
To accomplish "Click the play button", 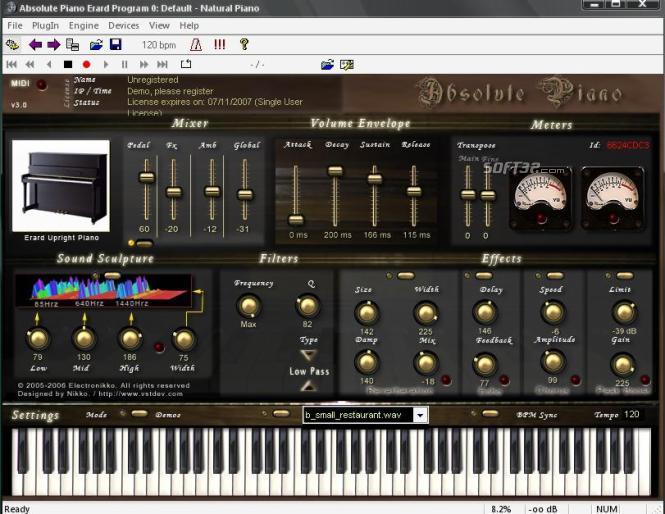I will coord(106,64).
